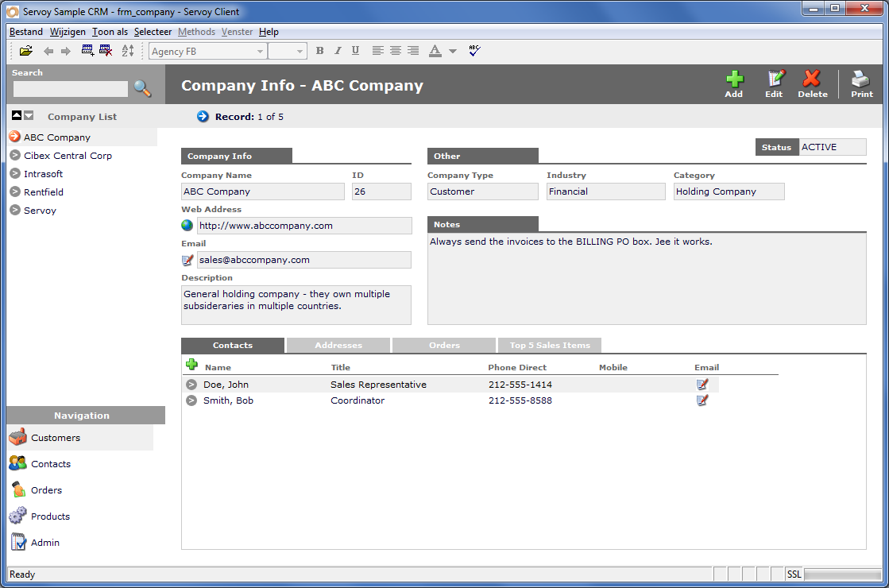Screen dimensions: 889x588
Task: Click the delete record toolbar icon
Action: 106,51
